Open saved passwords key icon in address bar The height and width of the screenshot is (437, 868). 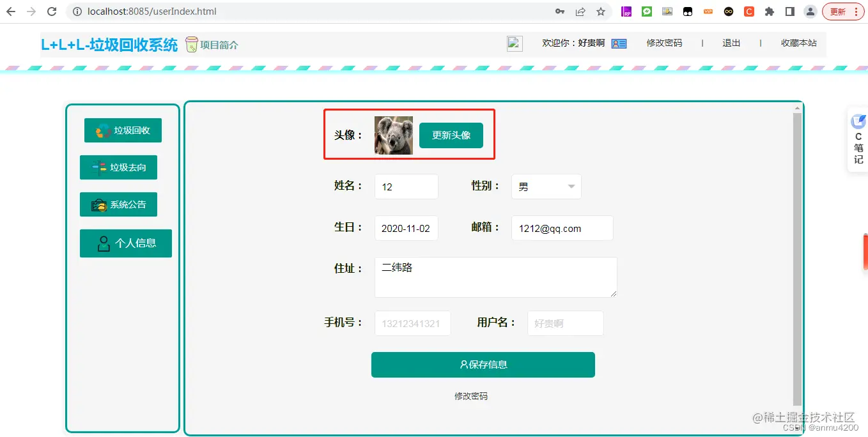pos(560,11)
